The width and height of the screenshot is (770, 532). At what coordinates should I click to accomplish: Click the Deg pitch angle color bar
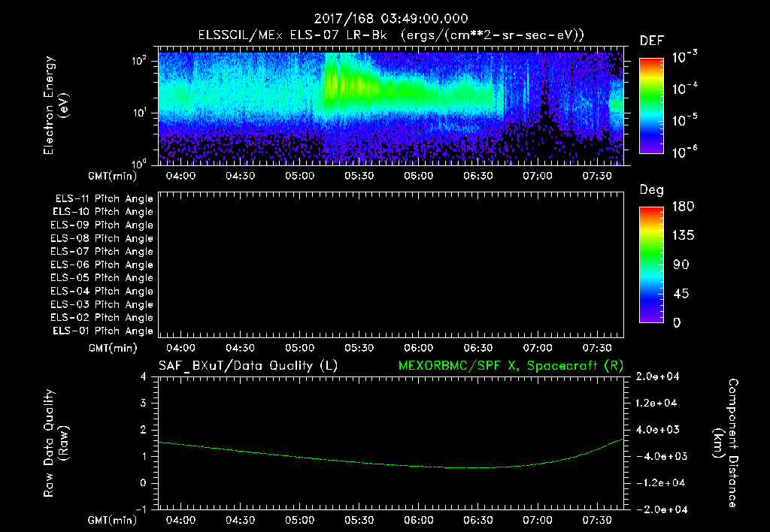(x=651, y=265)
